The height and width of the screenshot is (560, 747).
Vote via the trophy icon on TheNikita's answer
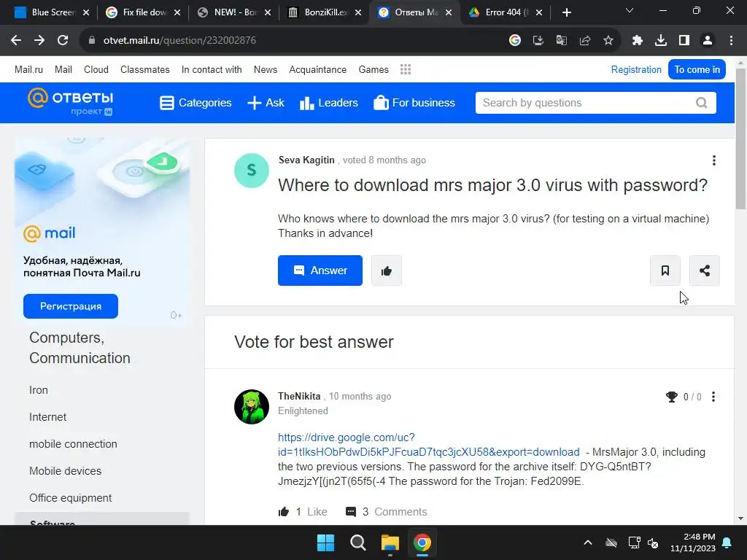(671, 397)
